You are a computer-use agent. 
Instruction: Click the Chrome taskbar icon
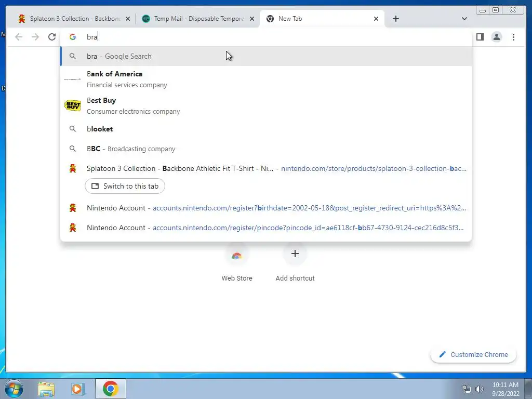pyautogui.click(x=110, y=389)
